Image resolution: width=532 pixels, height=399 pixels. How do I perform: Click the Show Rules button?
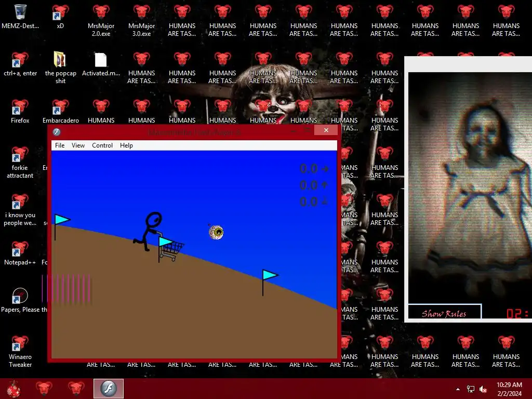point(445,313)
